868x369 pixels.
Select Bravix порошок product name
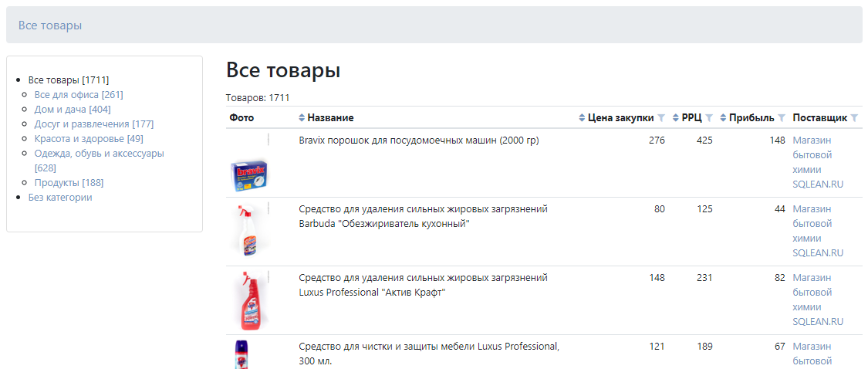[x=418, y=140]
